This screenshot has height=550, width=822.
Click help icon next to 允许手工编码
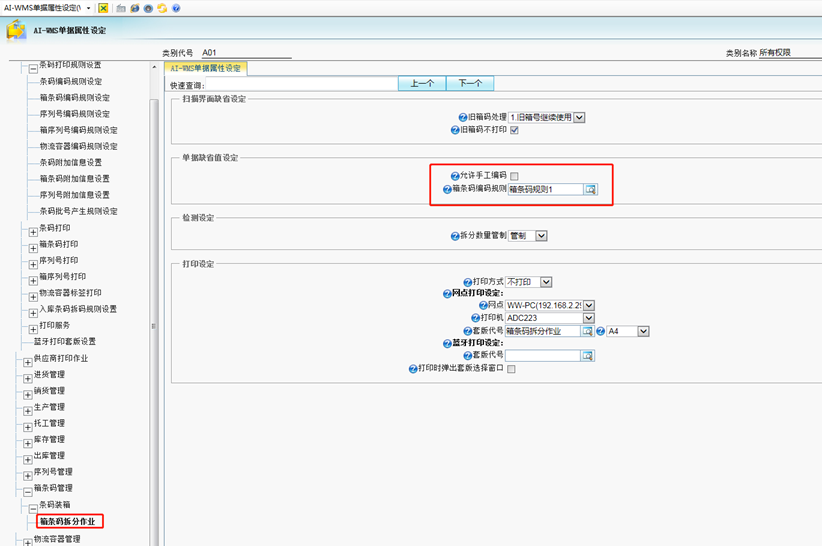click(x=455, y=176)
